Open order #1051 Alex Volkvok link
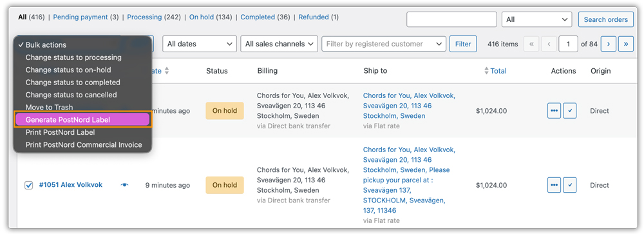The image size is (644, 234). pos(71,184)
